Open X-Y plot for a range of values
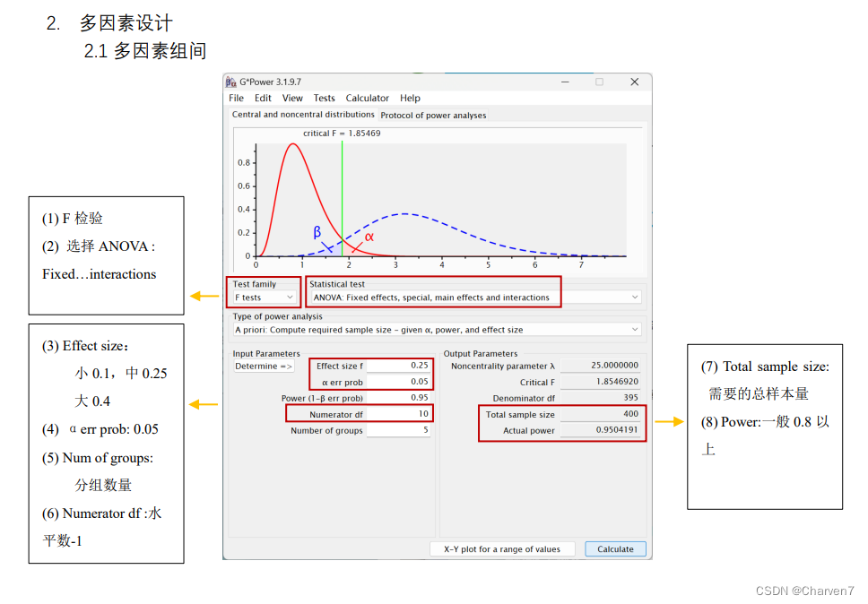 tap(502, 548)
